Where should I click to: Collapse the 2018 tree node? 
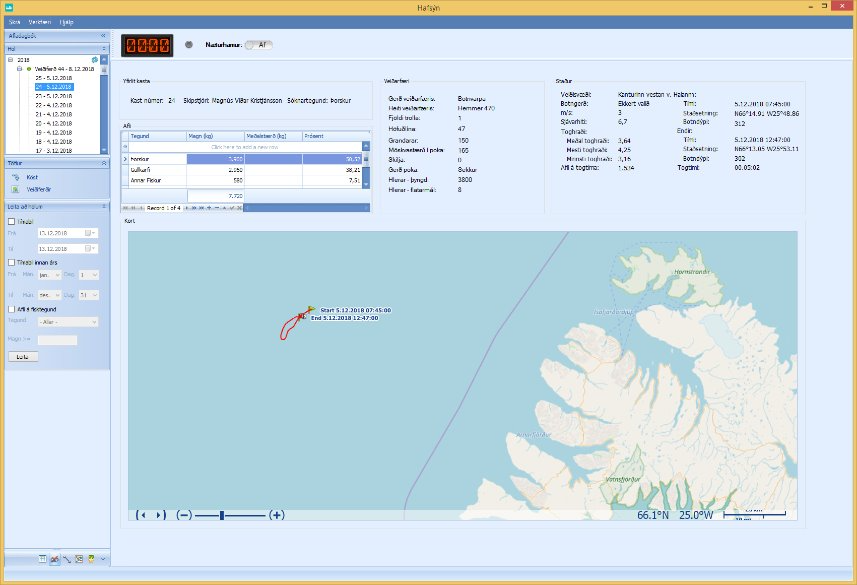(11, 60)
